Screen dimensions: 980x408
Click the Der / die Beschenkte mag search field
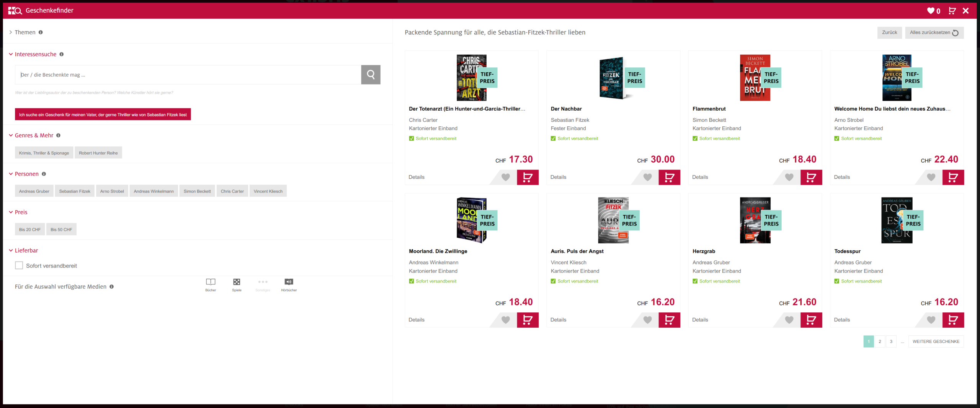tap(188, 75)
